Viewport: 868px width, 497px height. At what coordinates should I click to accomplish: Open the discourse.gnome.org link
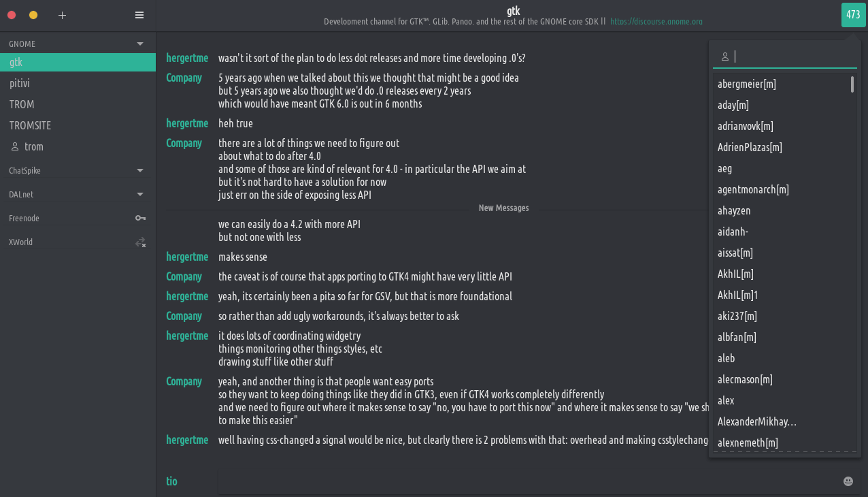click(656, 22)
